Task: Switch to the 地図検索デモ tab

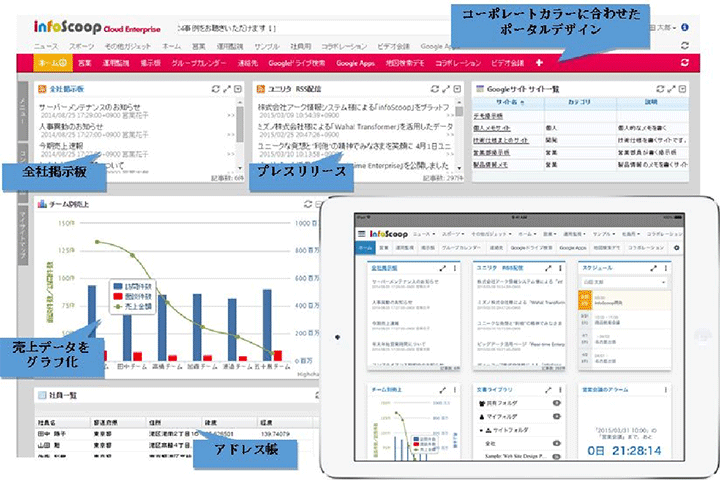Action: click(405, 63)
